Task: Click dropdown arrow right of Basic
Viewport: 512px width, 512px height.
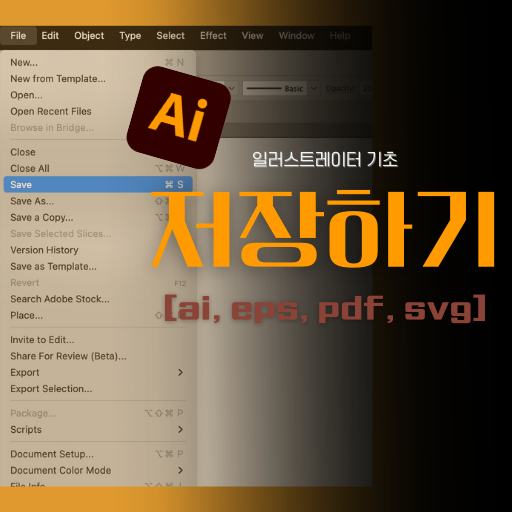Action: (314, 88)
